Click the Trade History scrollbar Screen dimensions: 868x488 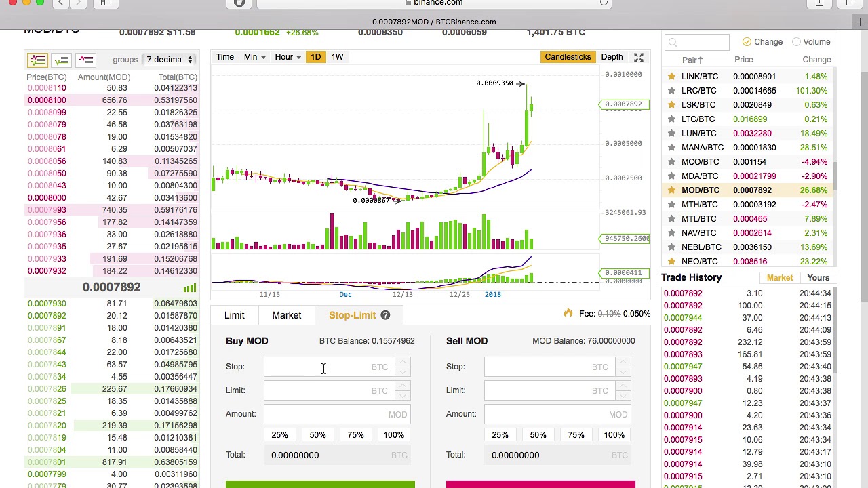[x=837, y=330]
